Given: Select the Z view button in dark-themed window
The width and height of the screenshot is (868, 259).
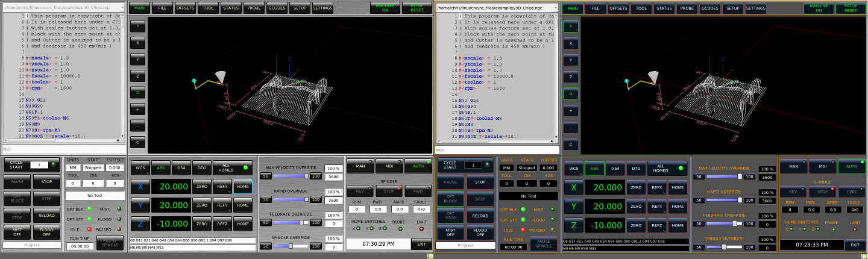Looking at the screenshot, I should 571,77.
